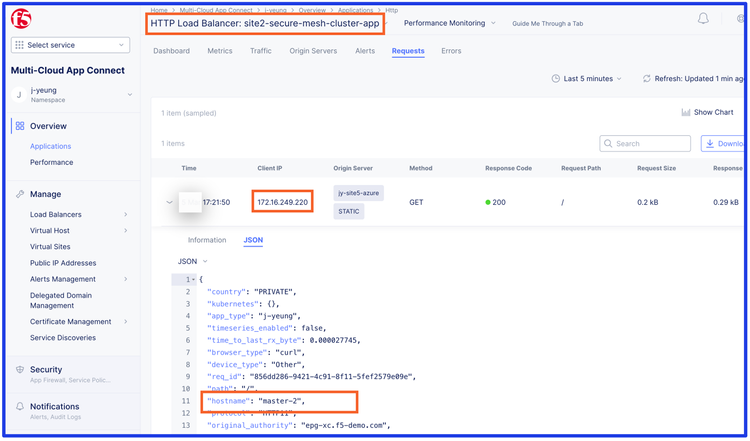
Task: Collapse the expanded request row chevron
Action: pyautogui.click(x=170, y=202)
